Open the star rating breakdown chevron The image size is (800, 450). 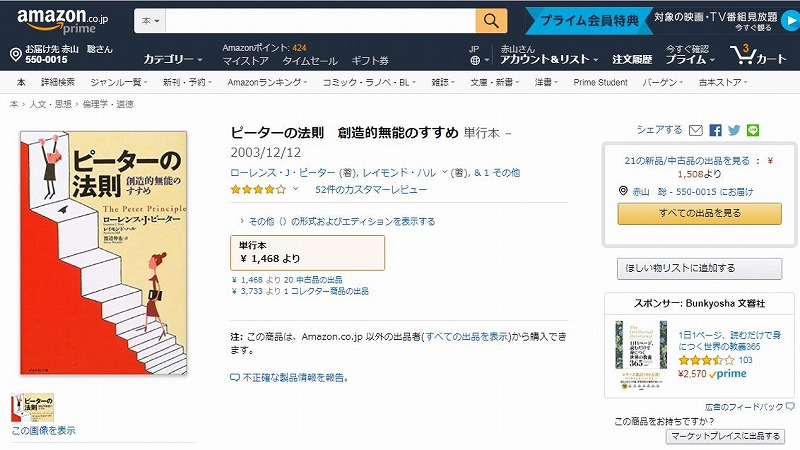295,189
